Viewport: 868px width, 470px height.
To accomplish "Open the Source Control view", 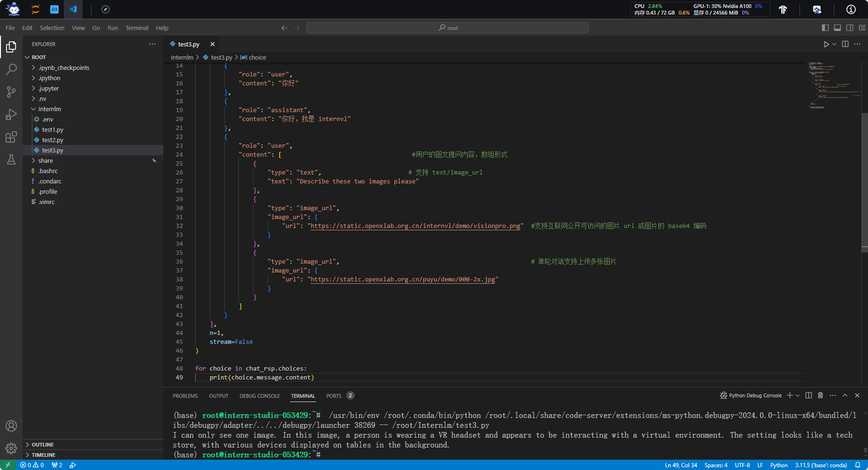I will (11, 92).
